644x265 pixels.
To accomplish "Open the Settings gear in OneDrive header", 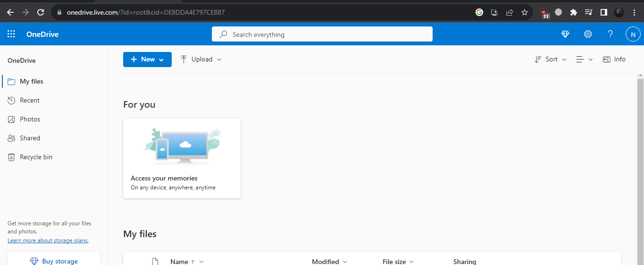I will pyautogui.click(x=588, y=34).
